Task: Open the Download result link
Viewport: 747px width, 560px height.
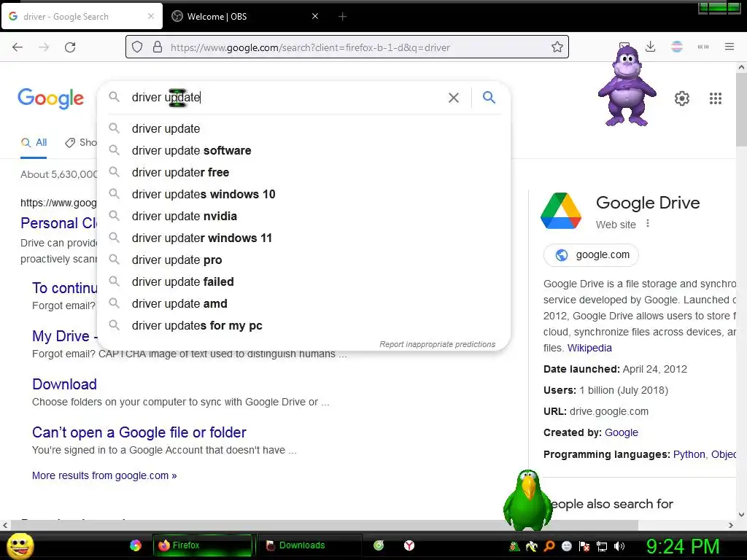Action: pos(64,384)
